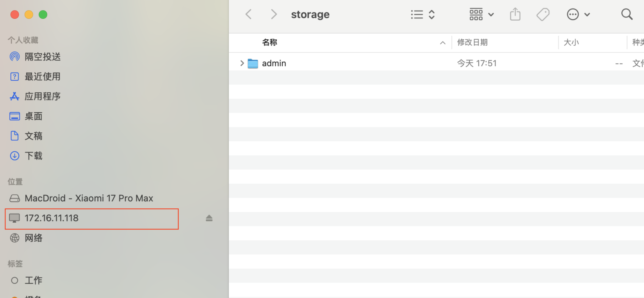
Task: Open 应用程序 in the sidebar
Action: [x=42, y=96]
